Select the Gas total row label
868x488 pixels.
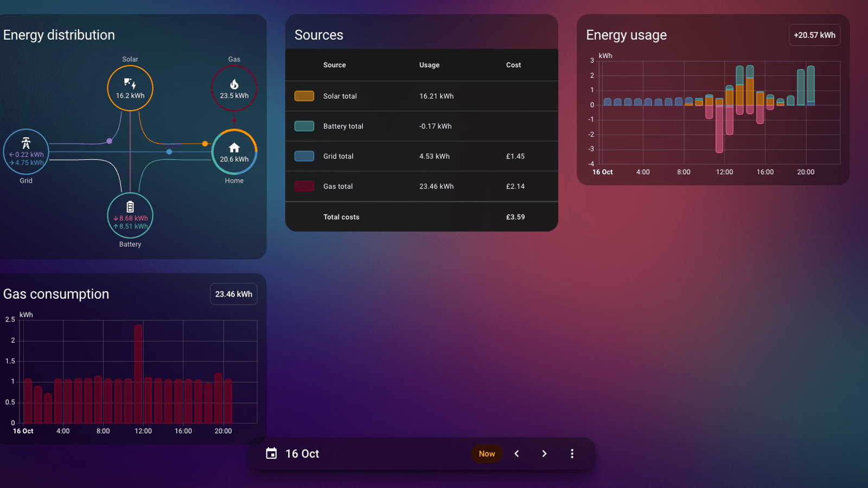338,187
